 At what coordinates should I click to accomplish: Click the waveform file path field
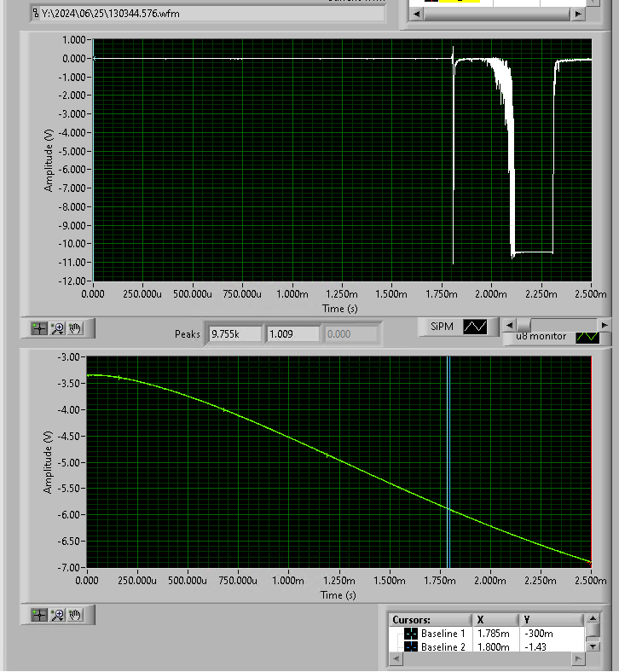(207, 14)
